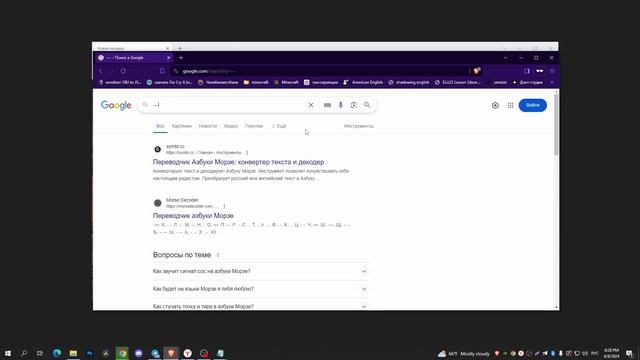The image size is (640, 360).
Task: Select the Все results tab
Action: (x=160, y=126)
